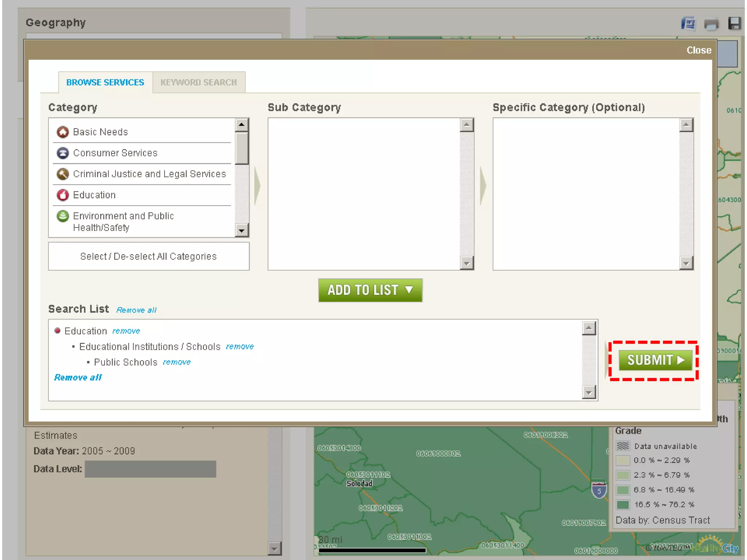Image resolution: width=747 pixels, height=560 pixels.
Task: Click the Consumer Services phone icon
Action: point(63,153)
